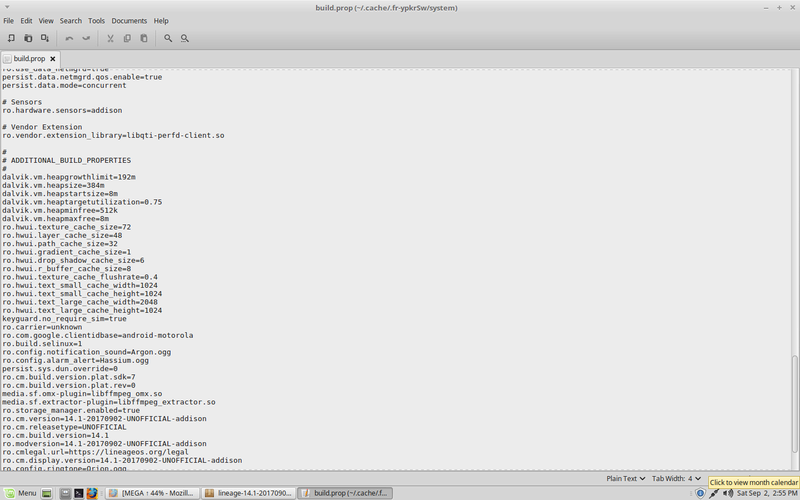The height and width of the screenshot is (500, 800).
Task: Click the line 'ro.config.alarm_alert=Hassium.ogg'
Action: 75,360
